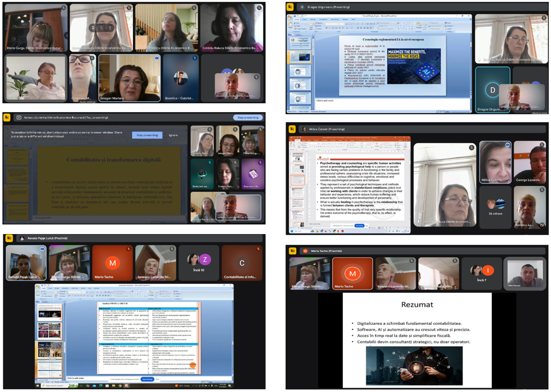Viewport: 551px width, 392px height.
Task: Click Stop sharing in Renate's shared screen
Action: click(147, 380)
